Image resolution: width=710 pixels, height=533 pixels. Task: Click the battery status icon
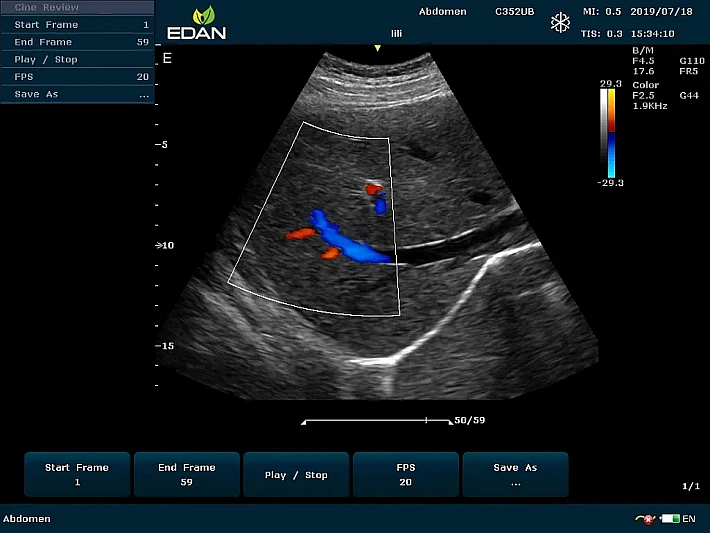(x=670, y=519)
